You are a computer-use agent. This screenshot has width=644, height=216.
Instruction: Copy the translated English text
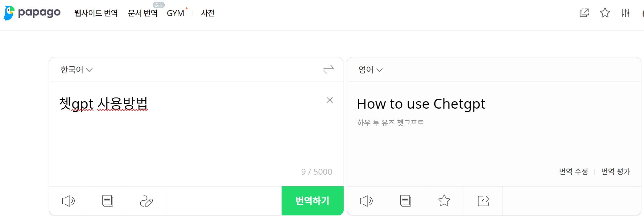[x=405, y=201]
